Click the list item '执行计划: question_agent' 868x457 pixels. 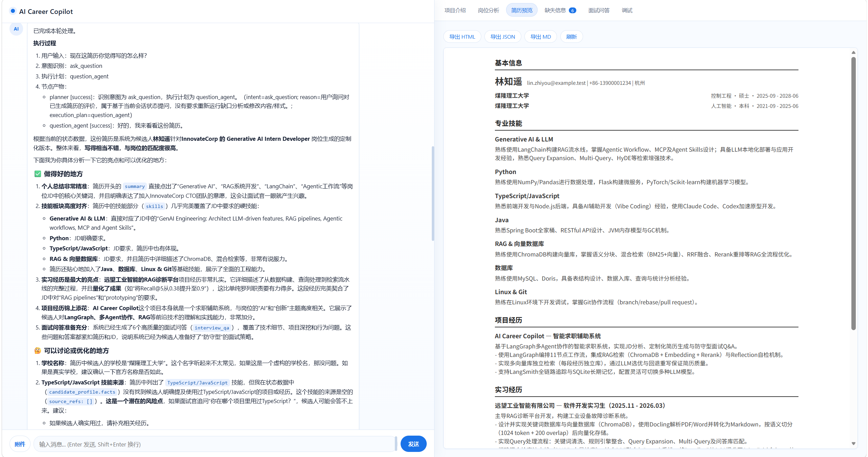(75, 76)
